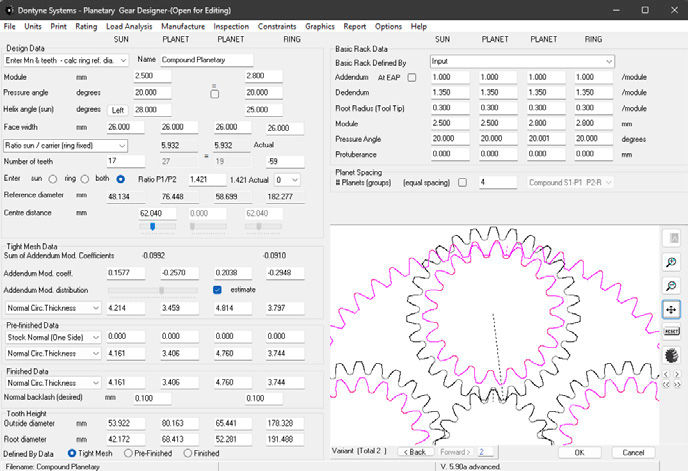Open Finished Data Normal Circ. Thickness dropdown
The width and height of the screenshot is (688, 471).
tap(53, 383)
